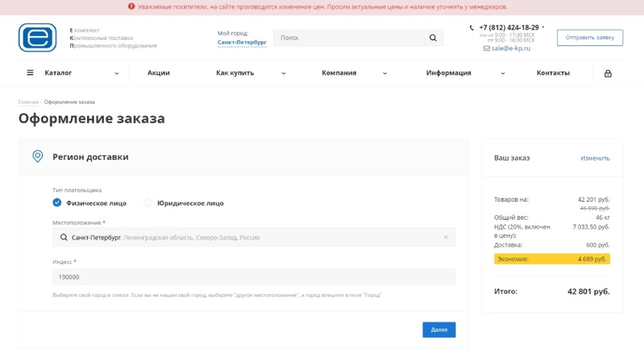Open the hamburger catalog menu icon

click(30, 73)
